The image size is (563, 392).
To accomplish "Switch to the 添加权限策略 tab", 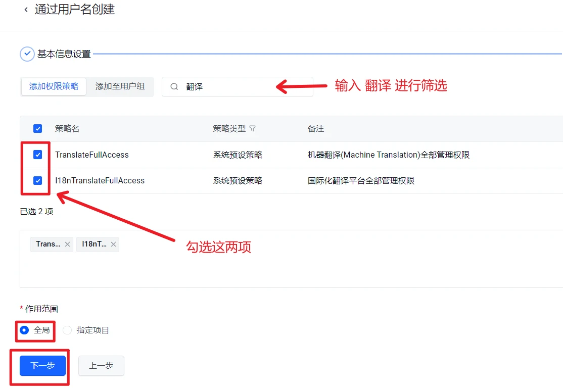I will [54, 86].
